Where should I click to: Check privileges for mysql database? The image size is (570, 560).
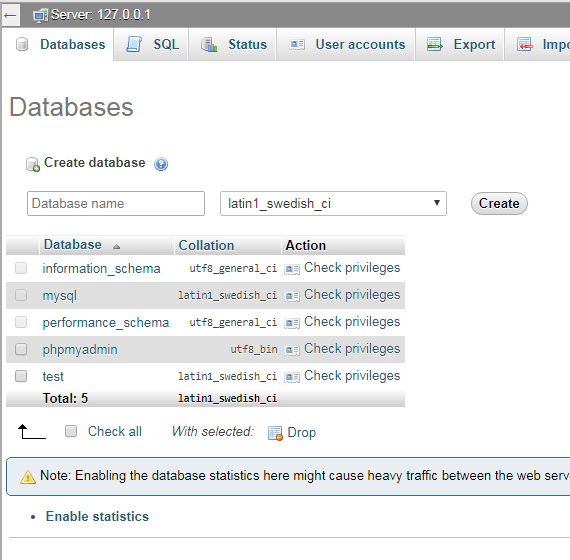tap(352, 295)
